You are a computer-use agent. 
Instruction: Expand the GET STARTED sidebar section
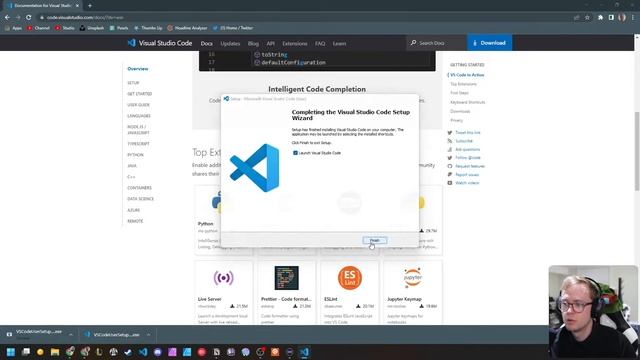click(x=140, y=94)
